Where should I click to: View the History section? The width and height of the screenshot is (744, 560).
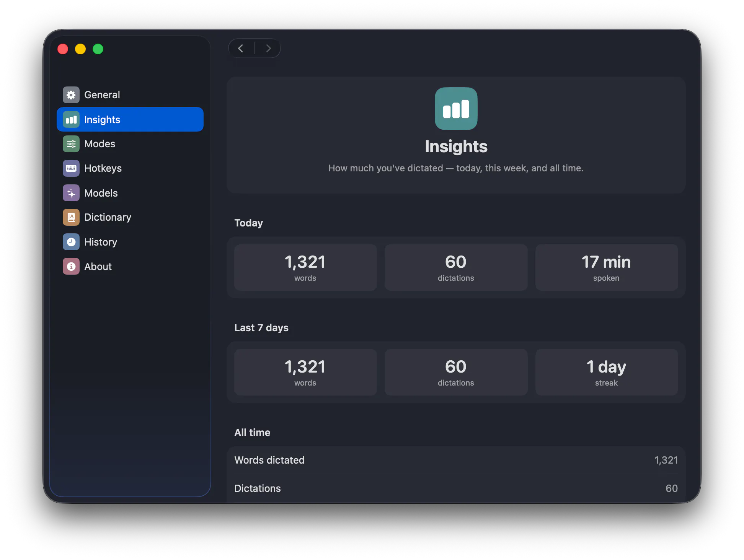pyautogui.click(x=130, y=242)
